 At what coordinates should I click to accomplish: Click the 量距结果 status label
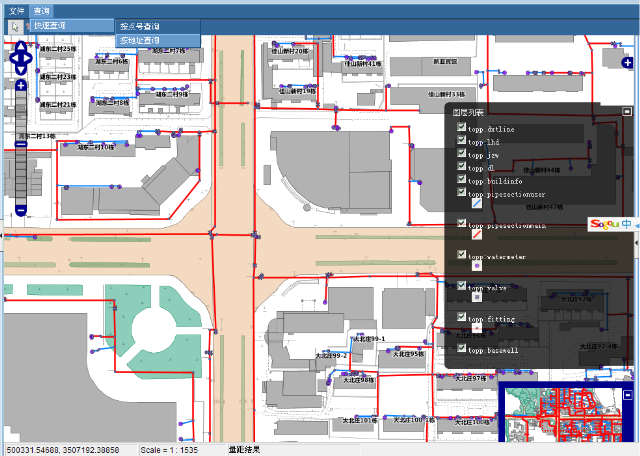[x=244, y=450]
